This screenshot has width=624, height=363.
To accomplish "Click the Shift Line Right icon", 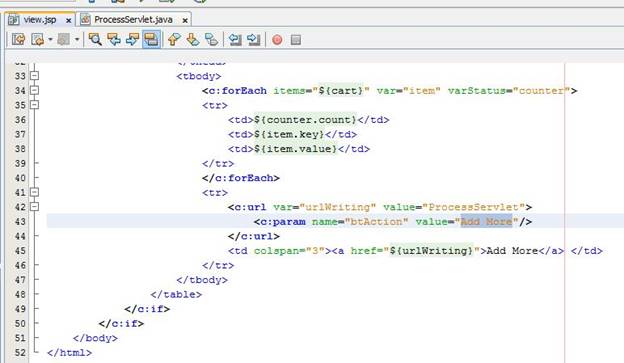I will click(x=254, y=39).
